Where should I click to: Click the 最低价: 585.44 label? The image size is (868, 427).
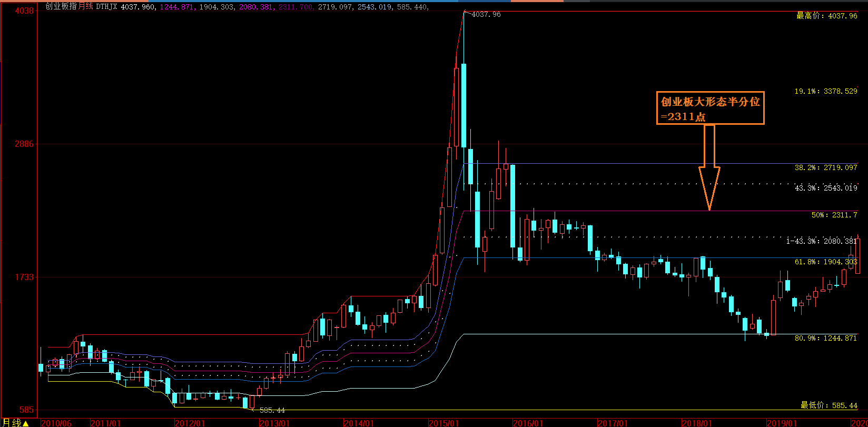(x=829, y=405)
